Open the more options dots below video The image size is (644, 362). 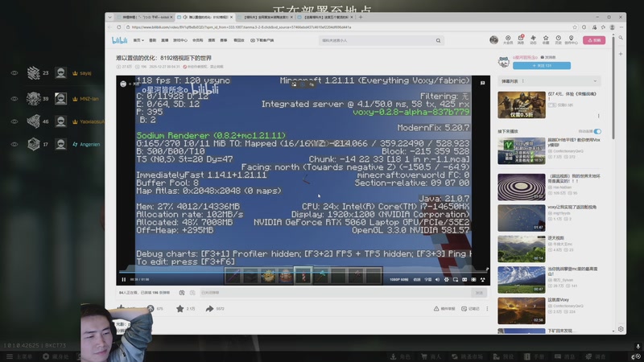point(487,309)
